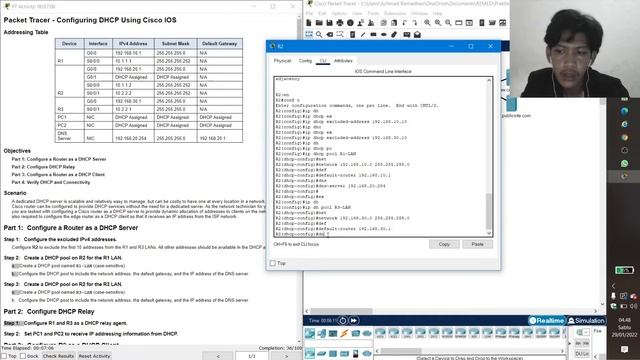Tick the Top checkbox in R2 window
The image size is (640, 360).
(x=273, y=263)
